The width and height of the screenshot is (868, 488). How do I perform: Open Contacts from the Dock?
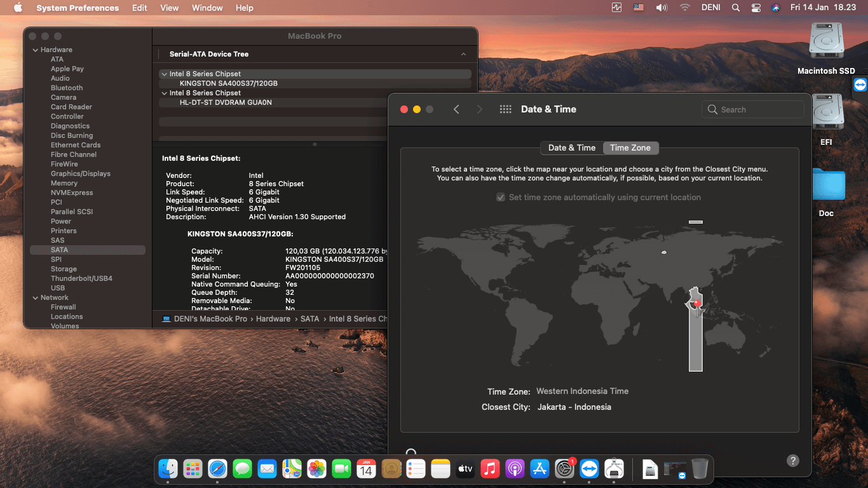[x=391, y=469]
